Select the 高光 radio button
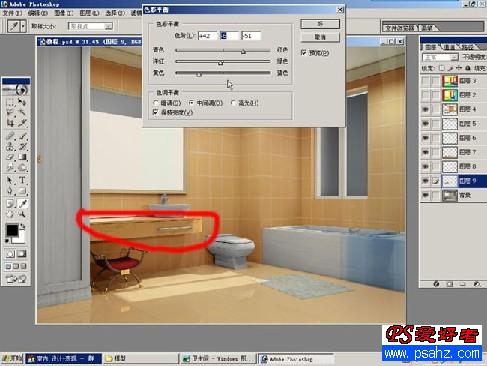 point(234,103)
